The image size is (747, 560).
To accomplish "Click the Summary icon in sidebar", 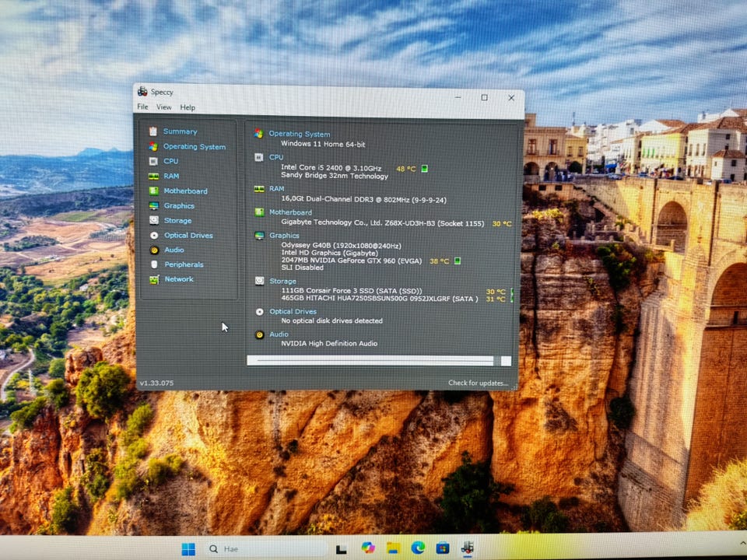I will point(153,131).
